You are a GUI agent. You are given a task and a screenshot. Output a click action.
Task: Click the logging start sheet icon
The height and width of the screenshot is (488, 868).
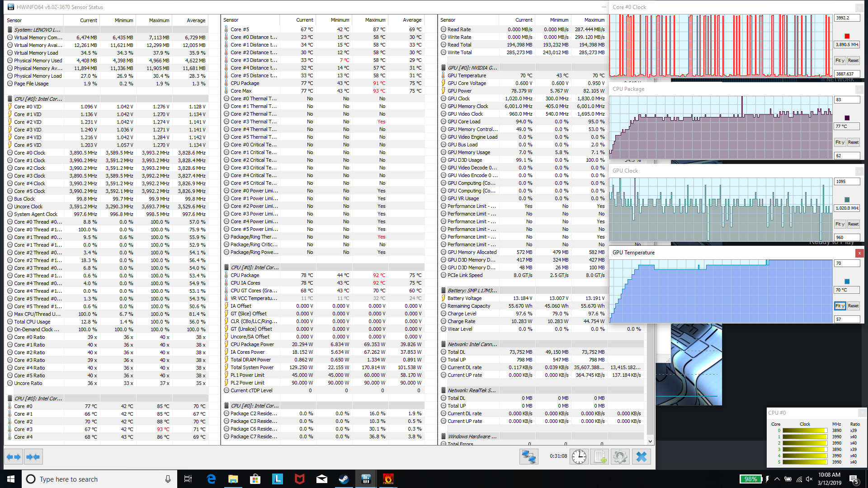click(599, 457)
